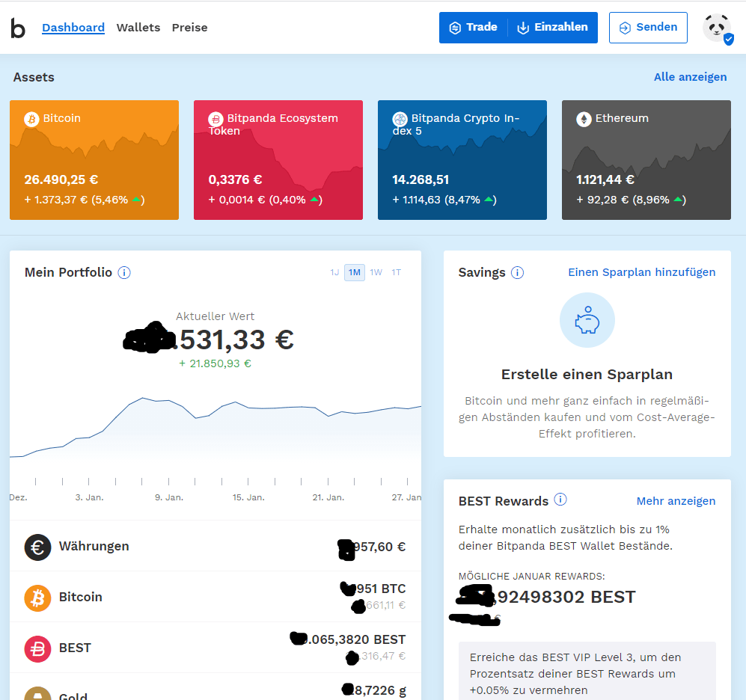Click the Bitpanda Ecosystem Token card icon
The width and height of the screenshot is (746, 700).
[215, 119]
